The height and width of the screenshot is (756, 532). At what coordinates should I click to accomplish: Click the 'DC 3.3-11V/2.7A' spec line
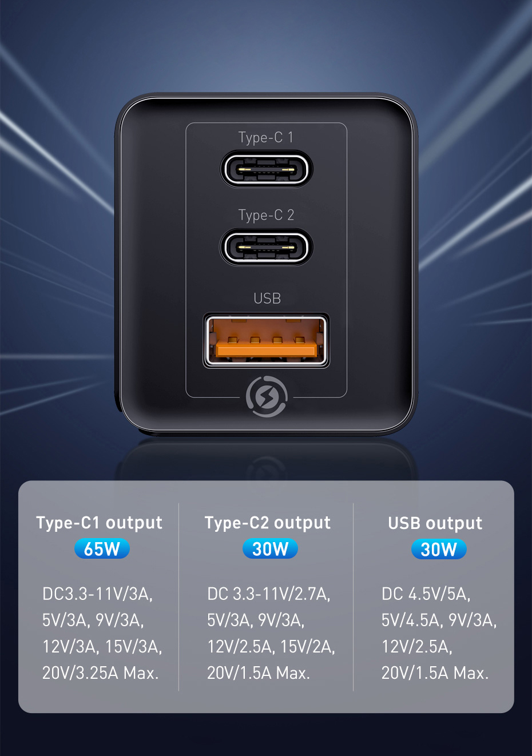point(269,594)
